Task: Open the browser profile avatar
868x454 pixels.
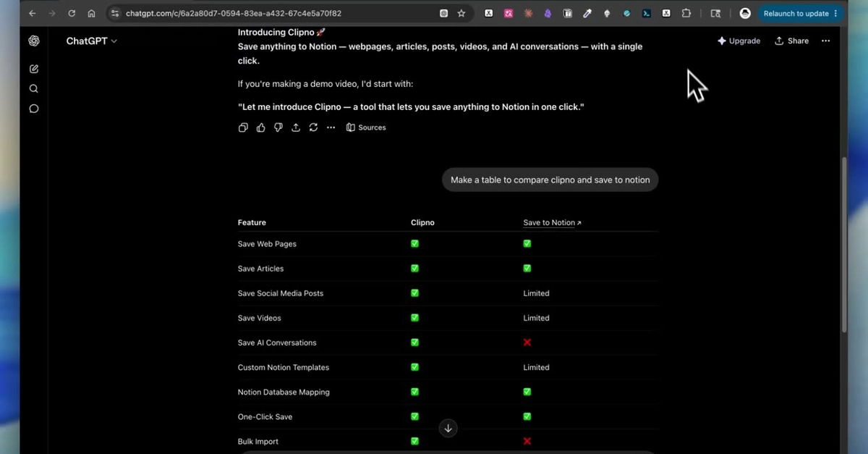Action: point(745,13)
